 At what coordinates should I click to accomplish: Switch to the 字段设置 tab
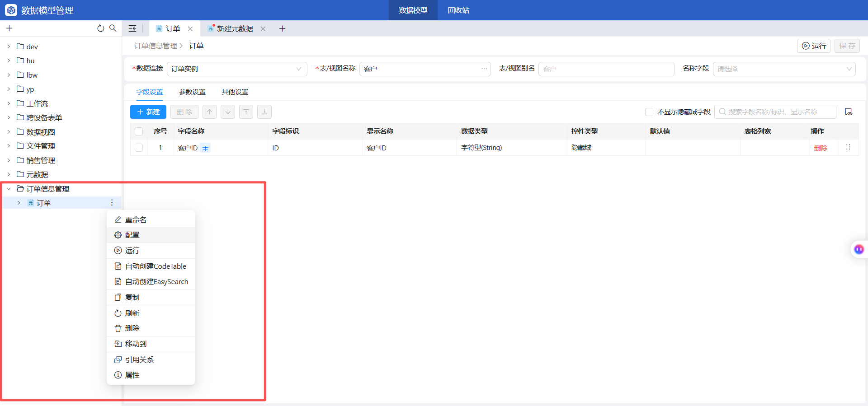150,92
